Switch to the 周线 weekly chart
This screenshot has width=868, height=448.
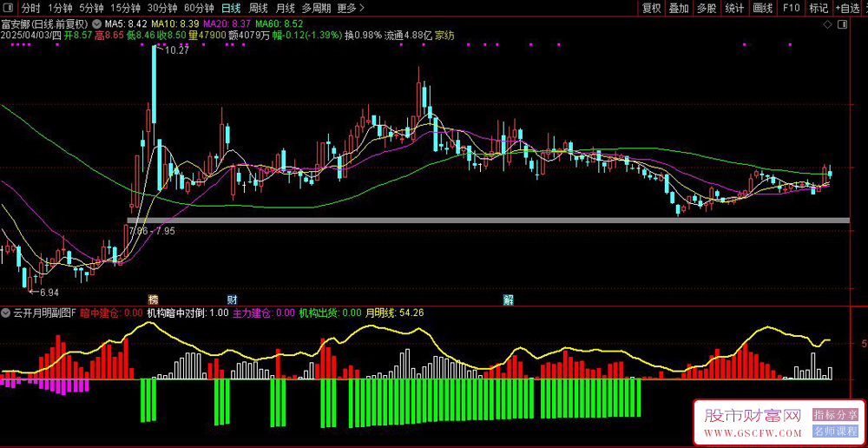(x=258, y=8)
